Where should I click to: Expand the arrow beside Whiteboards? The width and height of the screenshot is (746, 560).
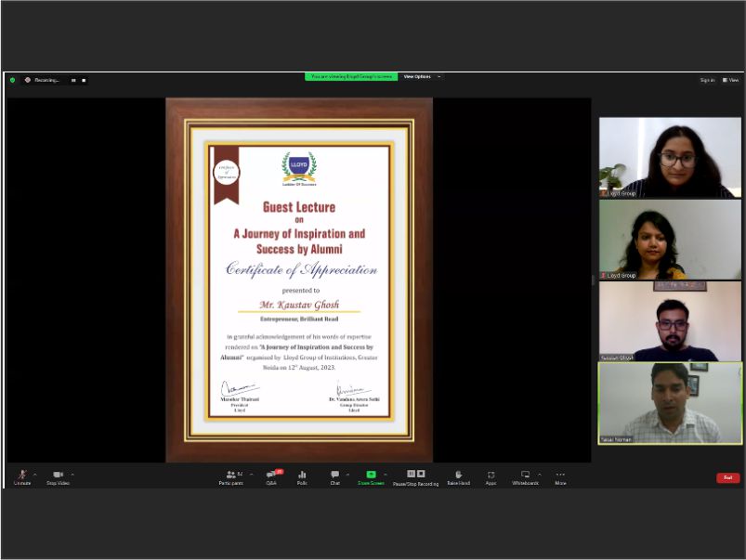click(x=540, y=475)
